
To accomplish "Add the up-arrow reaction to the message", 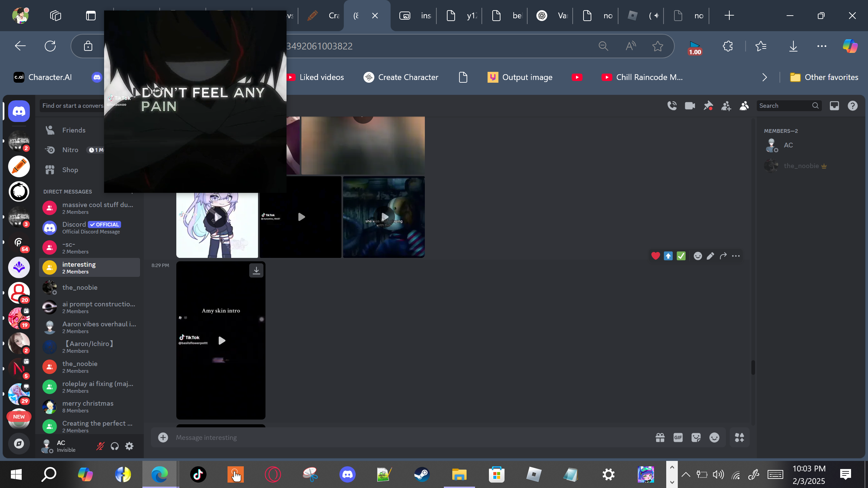I will coord(668,256).
